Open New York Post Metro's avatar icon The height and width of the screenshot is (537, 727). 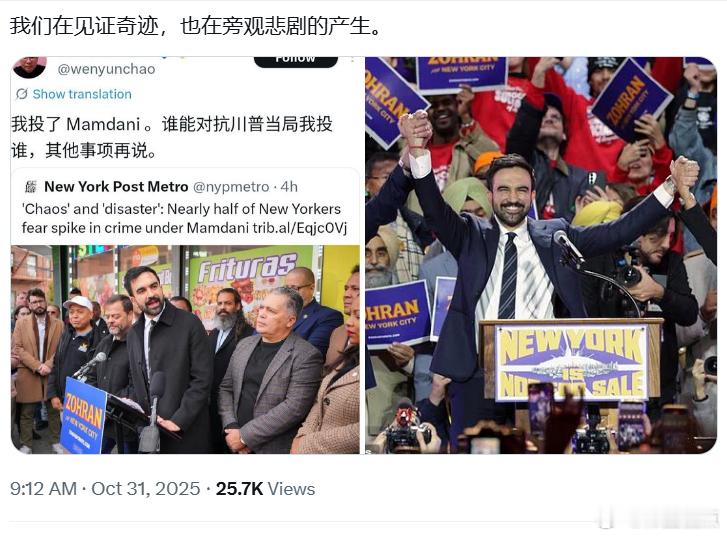[31, 187]
